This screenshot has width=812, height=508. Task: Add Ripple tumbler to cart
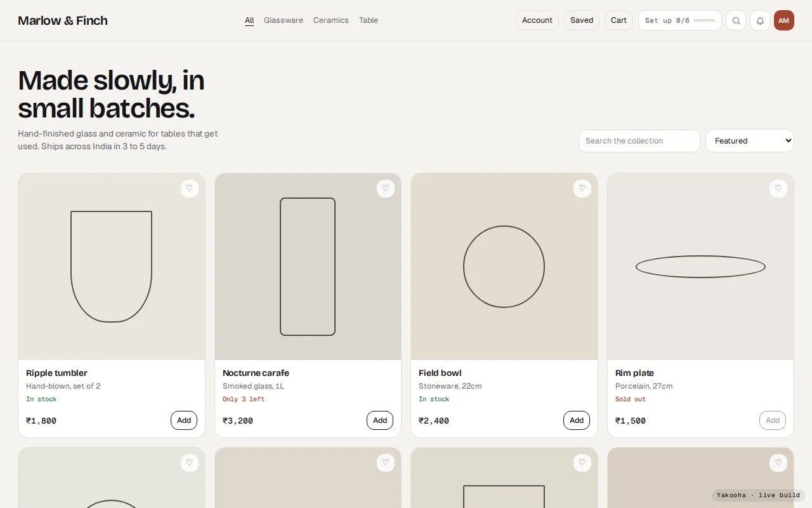click(x=184, y=420)
